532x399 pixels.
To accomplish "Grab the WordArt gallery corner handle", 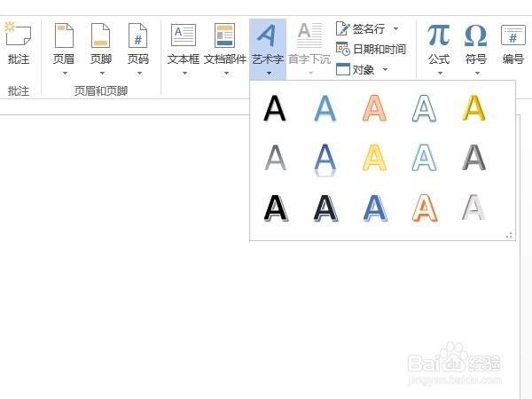I will pos(509,235).
